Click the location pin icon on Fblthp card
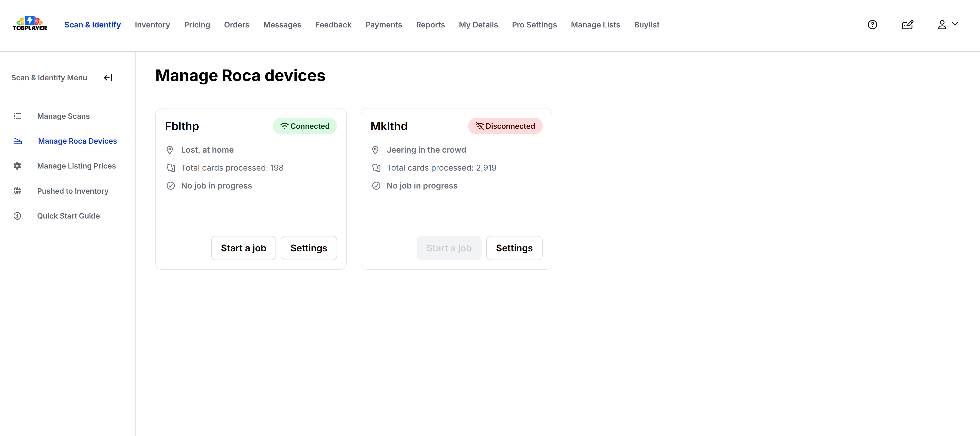This screenshot has width=980, height=436. (170, 150)
